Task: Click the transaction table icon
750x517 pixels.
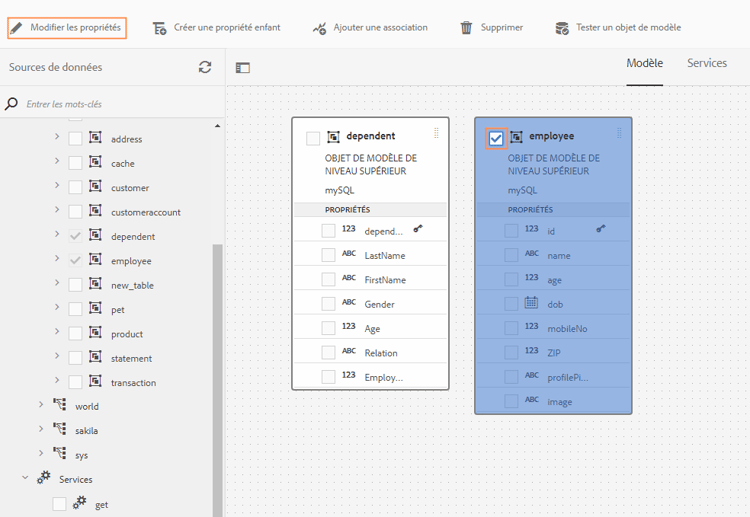Action: (x=95, y=381)
